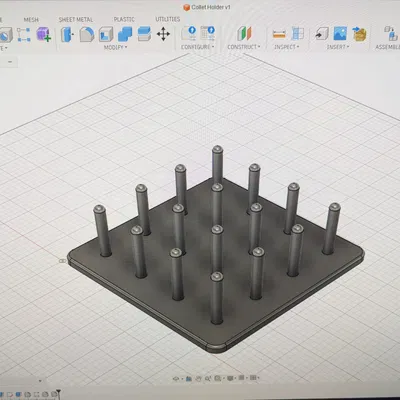Use the Measure ruler tool

coord(279,34)
